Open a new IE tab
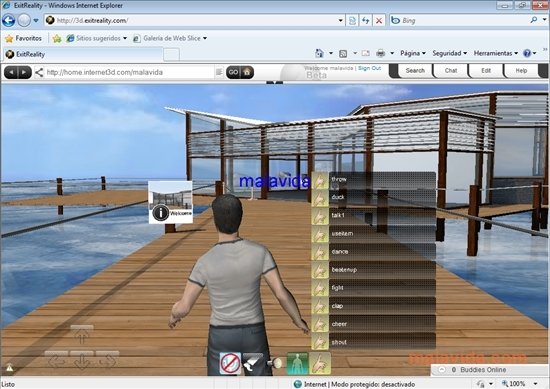 click(172, 55)
